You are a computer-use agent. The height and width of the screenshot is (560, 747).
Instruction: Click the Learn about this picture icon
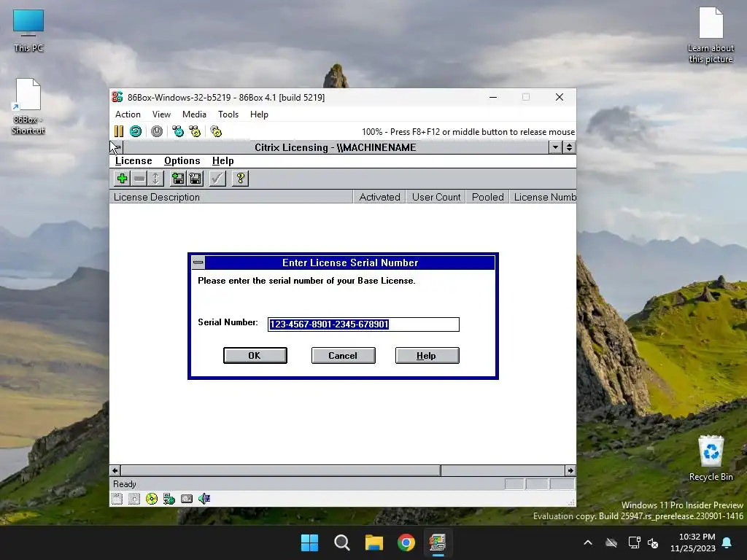tap(711, 35)
